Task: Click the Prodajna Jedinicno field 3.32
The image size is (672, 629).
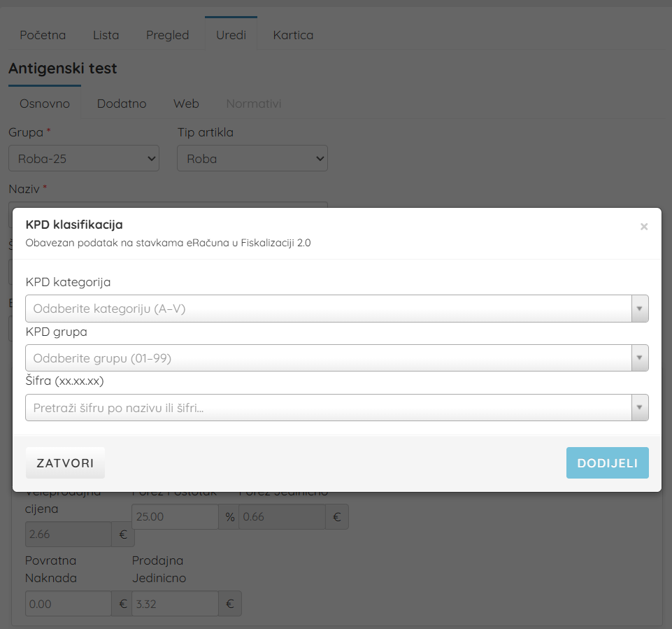Action: [x=175, y=604]
